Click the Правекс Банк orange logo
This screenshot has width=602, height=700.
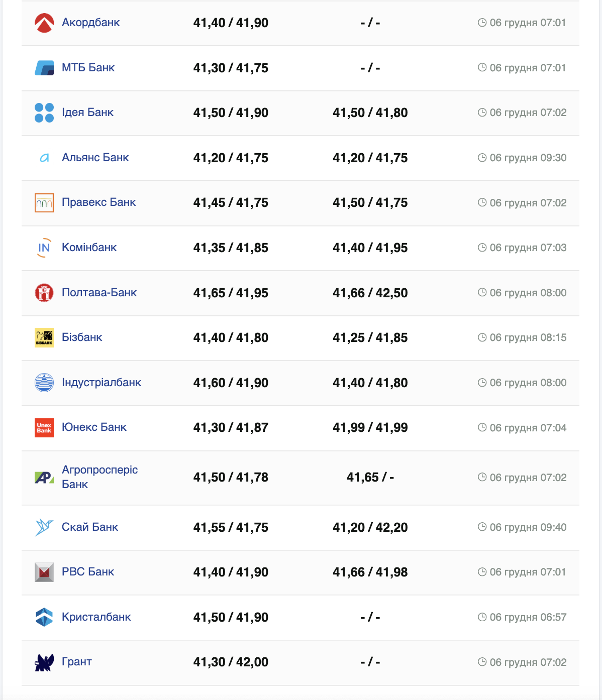coord(44,203)
